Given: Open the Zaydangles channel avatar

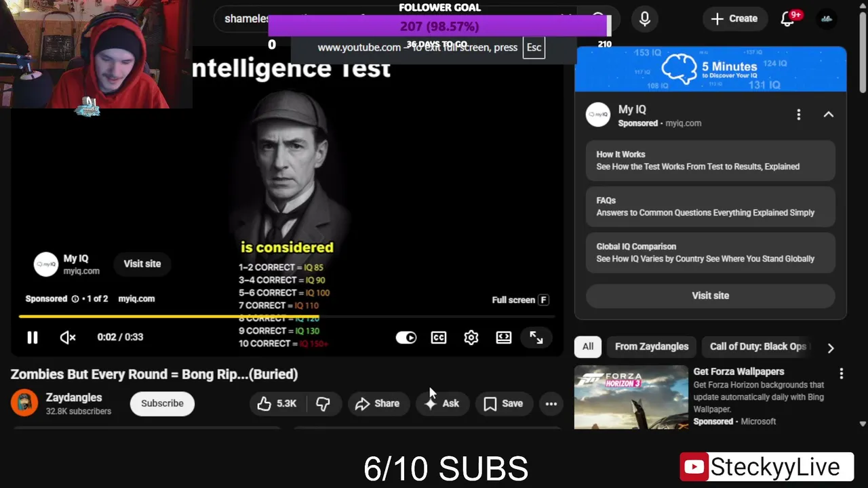Looking at the screenshot, I should pyautogui.click(x=24, y=403).
